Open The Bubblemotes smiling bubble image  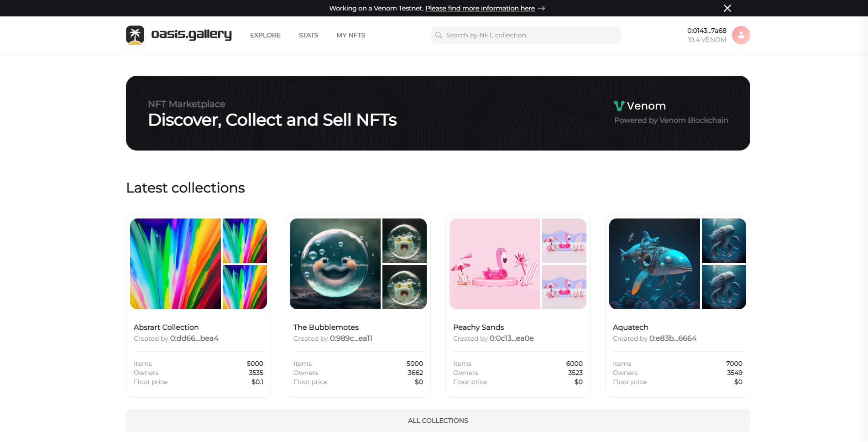pyautogui.click(x=335, y=264)
